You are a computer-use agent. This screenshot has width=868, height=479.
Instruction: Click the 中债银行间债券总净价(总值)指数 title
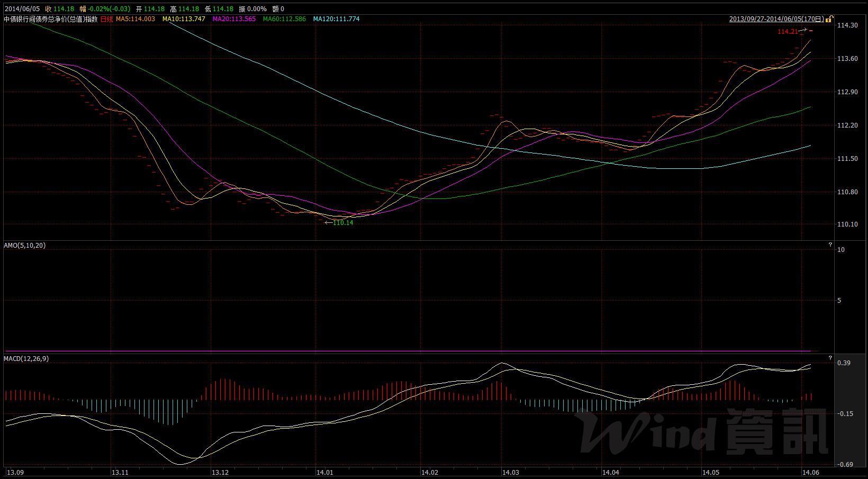click(51, 19)
